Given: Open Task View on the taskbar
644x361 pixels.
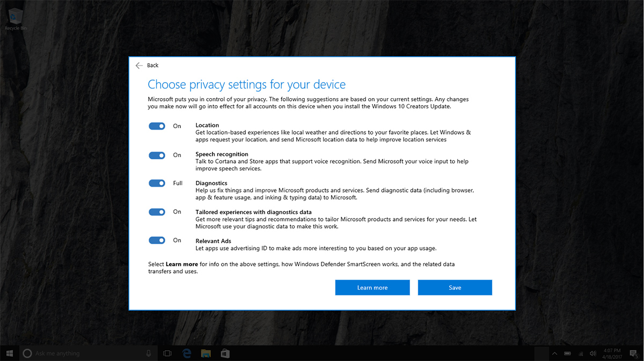Looking at the screenshot, I should tap(167, 353).
